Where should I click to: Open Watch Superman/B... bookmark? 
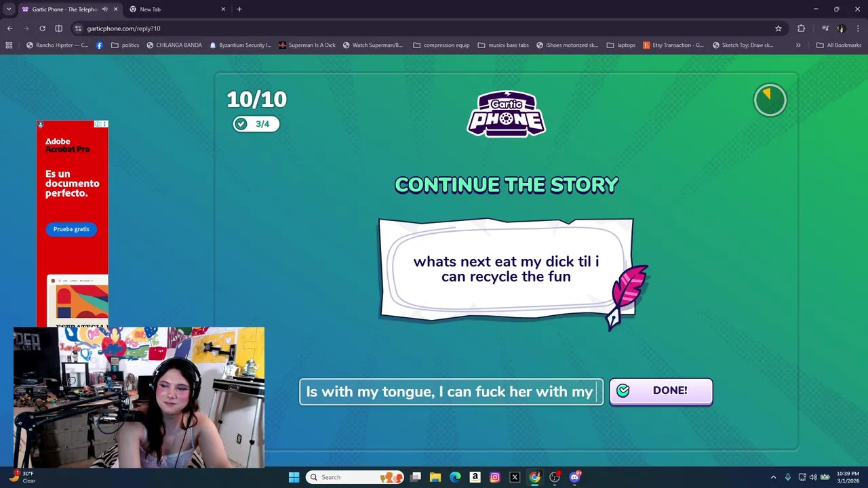point(373,45)
